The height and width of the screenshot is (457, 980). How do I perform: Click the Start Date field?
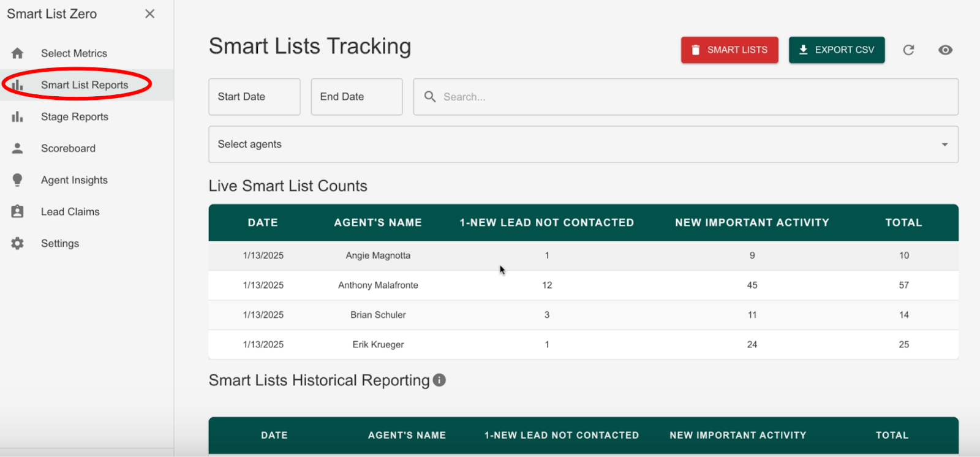[254, 97]
